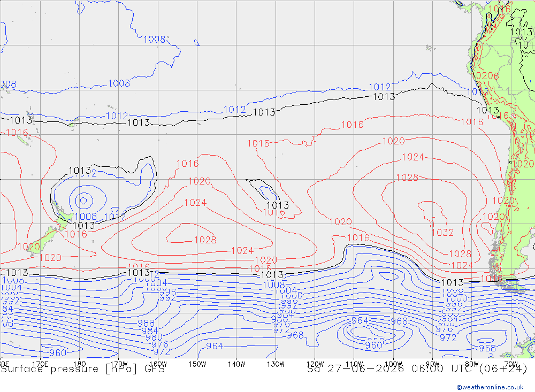Click the 1008 label beside New Zealand's low
The height and width of the screenshot is (392, 535).
coord(86,217)
